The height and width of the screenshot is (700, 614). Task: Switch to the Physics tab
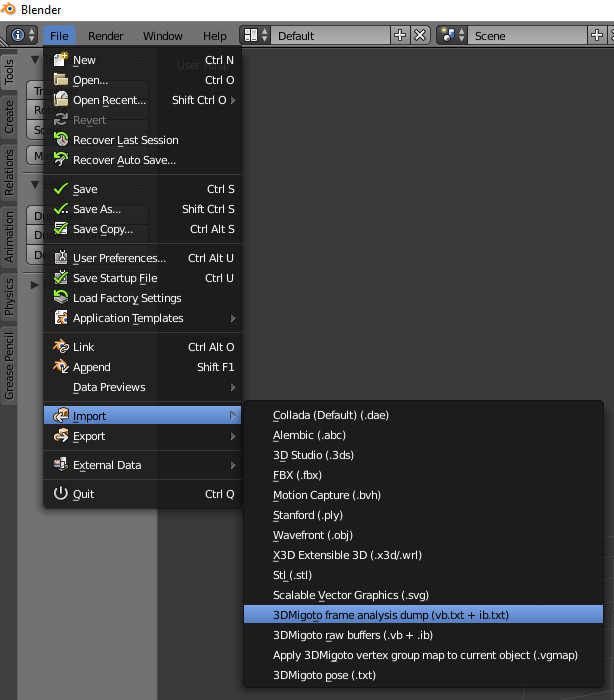pos(8,297)
